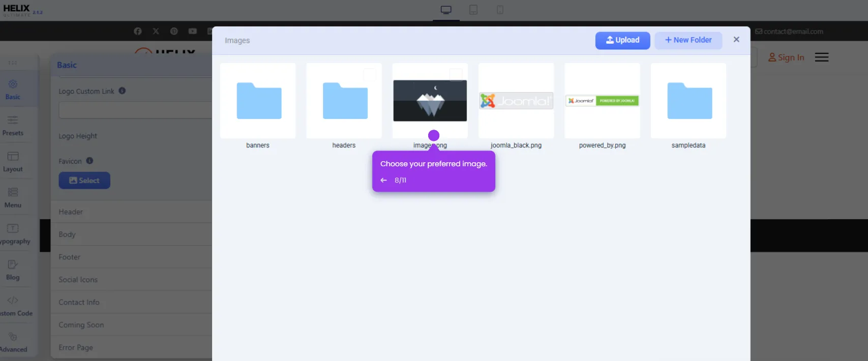The width and height of the screenshot is (868, 361).
Task: Open the headers folder
Action: [344, 101]
